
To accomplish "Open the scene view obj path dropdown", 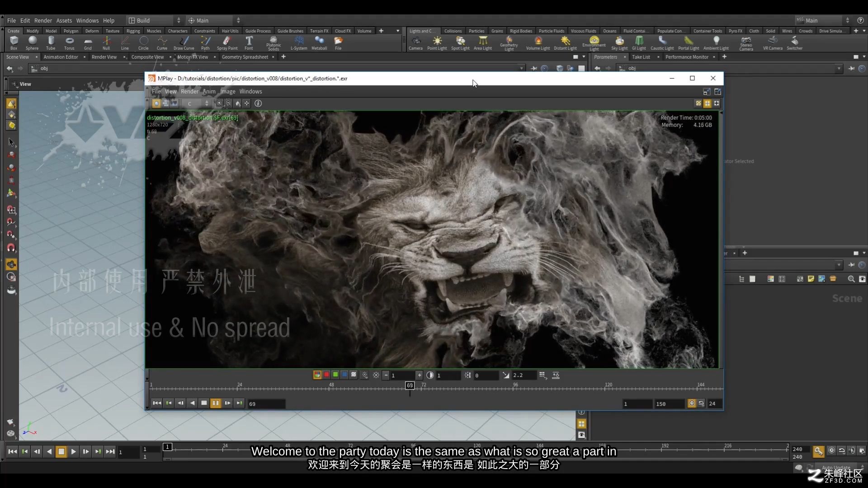I will tap(522, 68).
